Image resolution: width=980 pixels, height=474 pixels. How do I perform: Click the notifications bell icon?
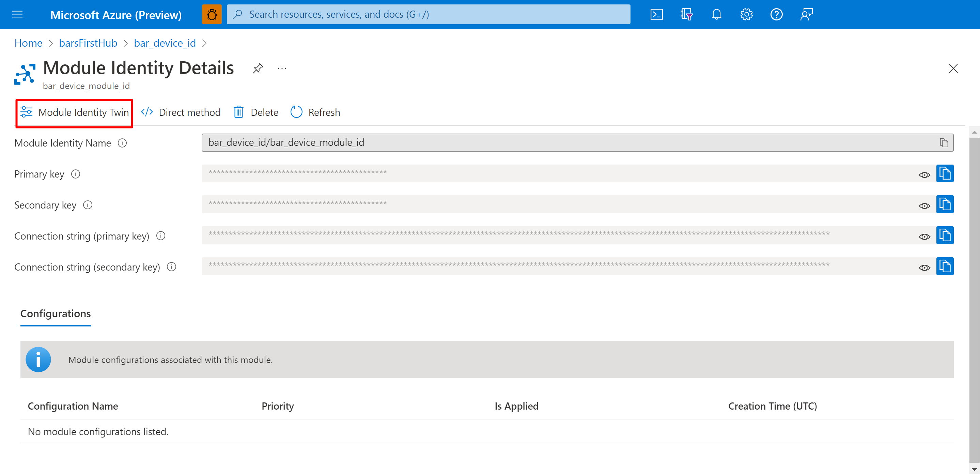point(716,14)
